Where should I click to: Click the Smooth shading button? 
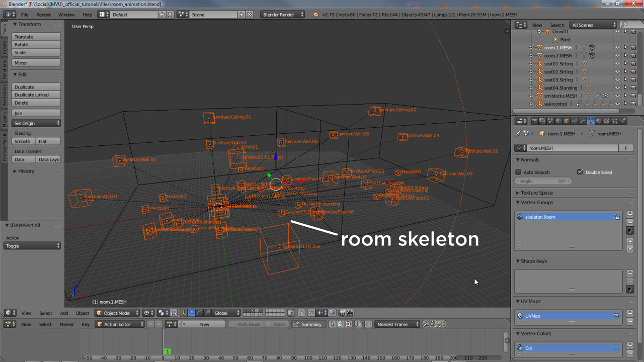24,141
